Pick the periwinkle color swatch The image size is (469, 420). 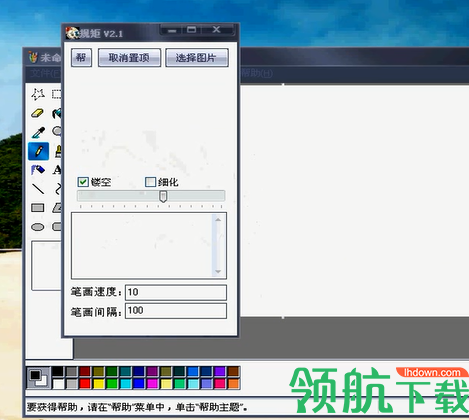206,384
